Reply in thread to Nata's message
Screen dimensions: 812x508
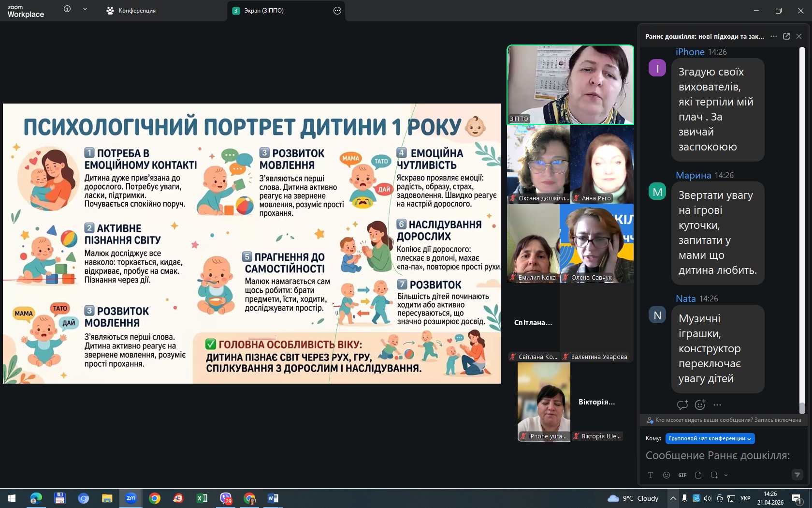point(682,405)
